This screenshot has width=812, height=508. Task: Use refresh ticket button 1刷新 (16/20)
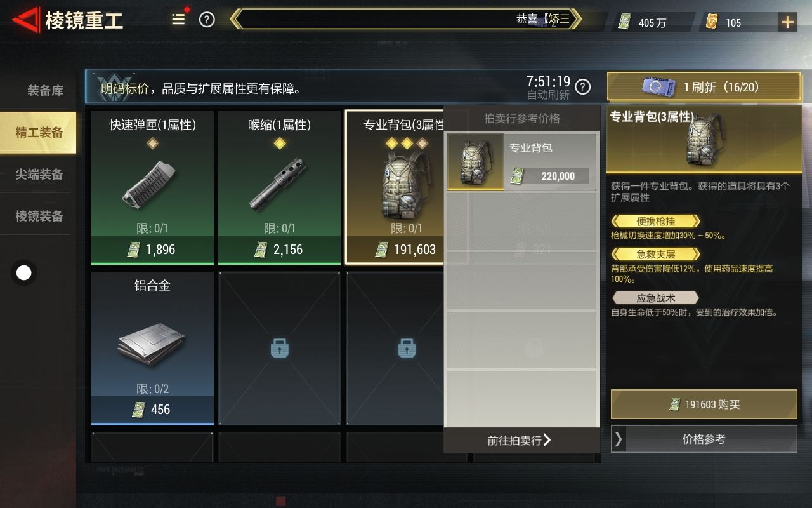coord(704,87)
